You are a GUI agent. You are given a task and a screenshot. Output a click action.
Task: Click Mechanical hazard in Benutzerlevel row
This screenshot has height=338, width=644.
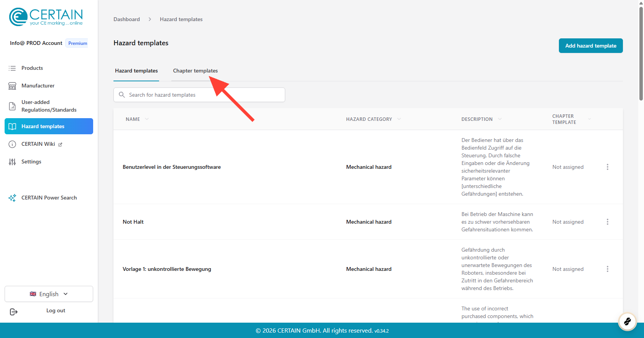(x=369, y=167)
